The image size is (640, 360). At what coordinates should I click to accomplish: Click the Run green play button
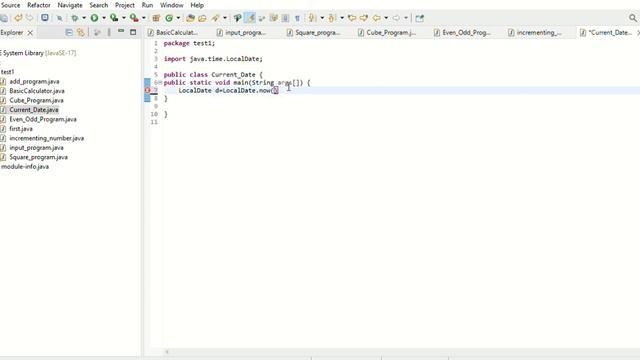click(94, 18)
